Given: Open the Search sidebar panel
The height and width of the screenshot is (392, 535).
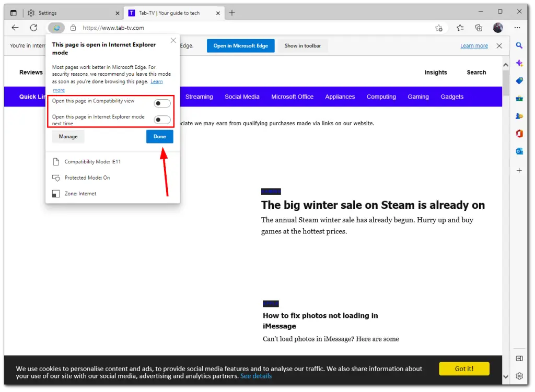Looking at the screenshot, I should 519,45.
